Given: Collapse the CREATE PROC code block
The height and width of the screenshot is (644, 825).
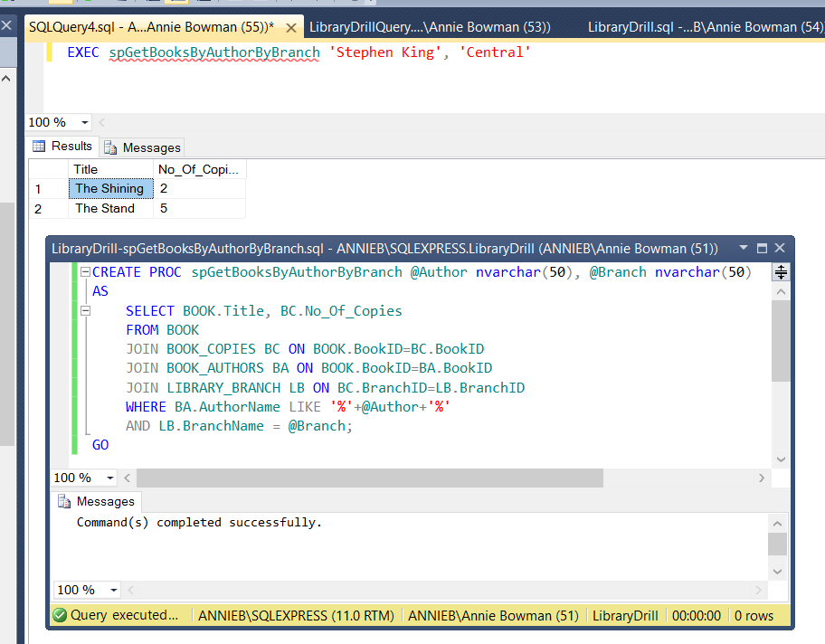Looking at the screenshot, I should pyautogui.click(x=85, y=272).
